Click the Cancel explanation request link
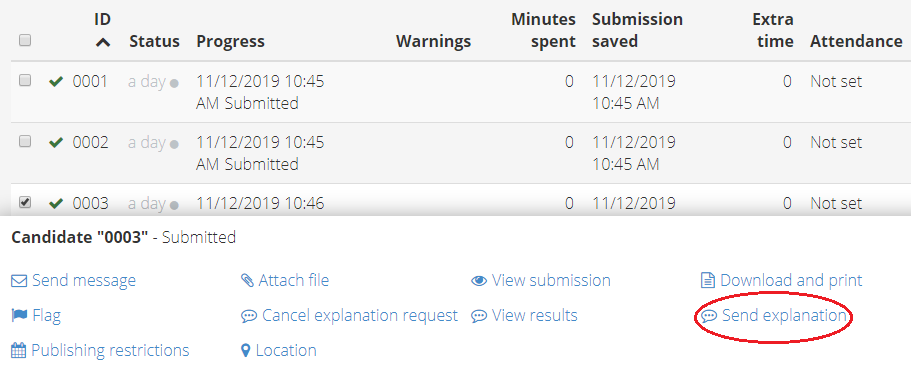This screenshot has height=376, width=912. coord(360,315)
